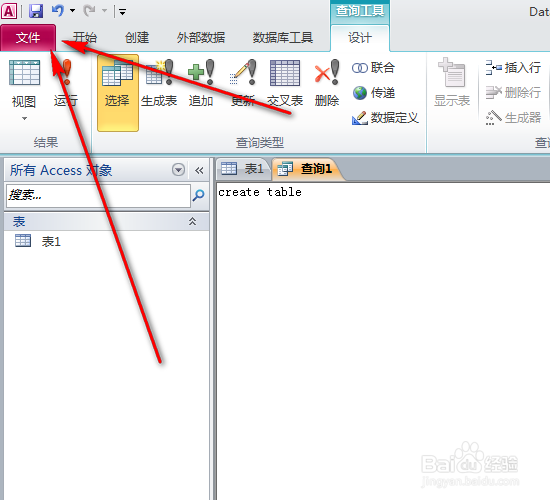Click the 所有 Access 对象 pane title

click(61, 170)
